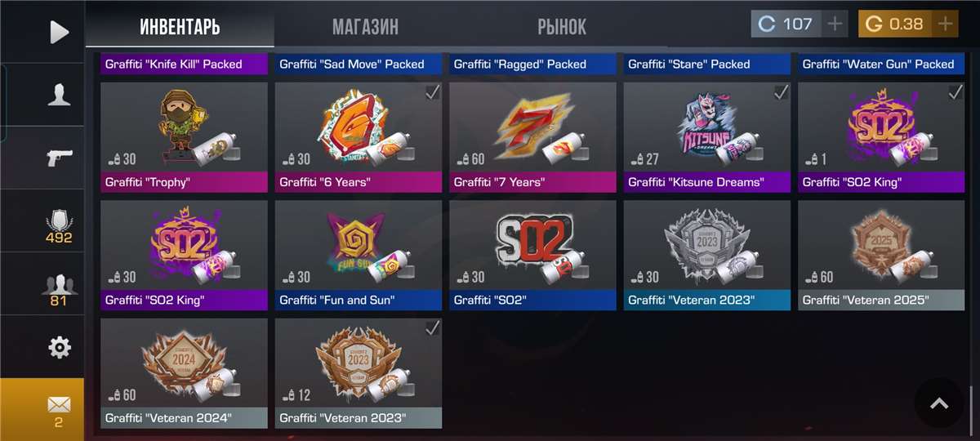Toggle checkbox on Graffiti "Kitsune Dreams"
This screenshot has width=980, height=441.
(782, 92)
